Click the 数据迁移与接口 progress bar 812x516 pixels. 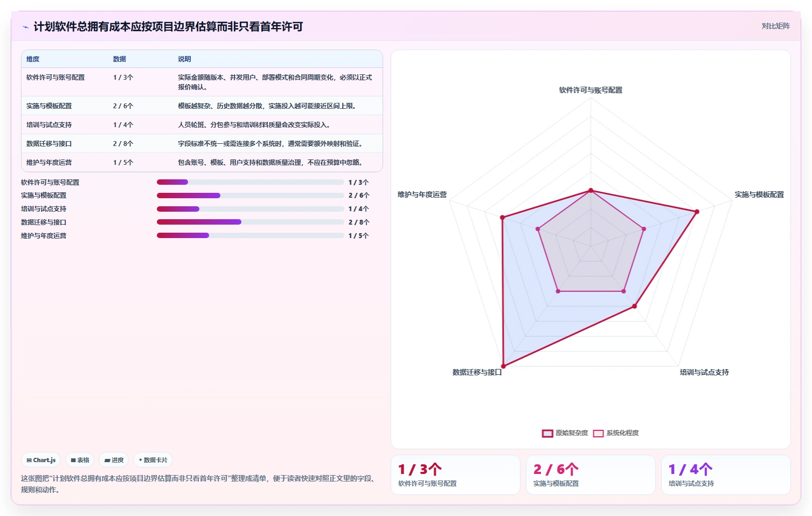[250, 222]
